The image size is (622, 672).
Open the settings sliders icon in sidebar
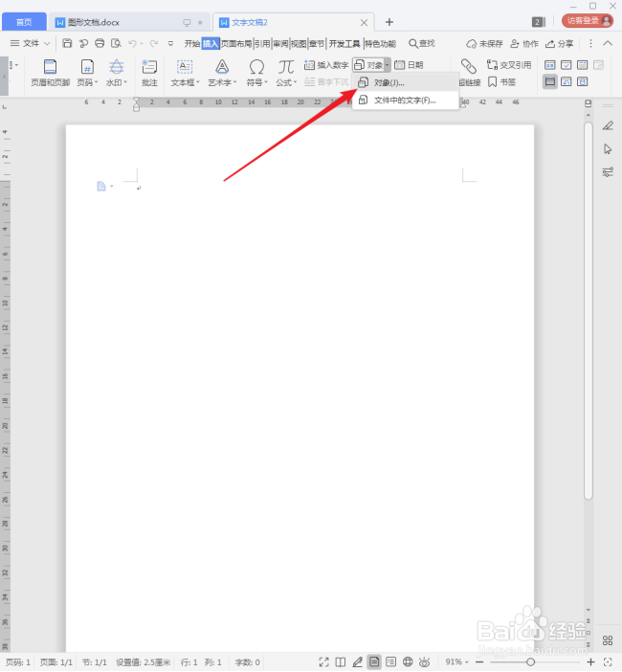(608, 172)
